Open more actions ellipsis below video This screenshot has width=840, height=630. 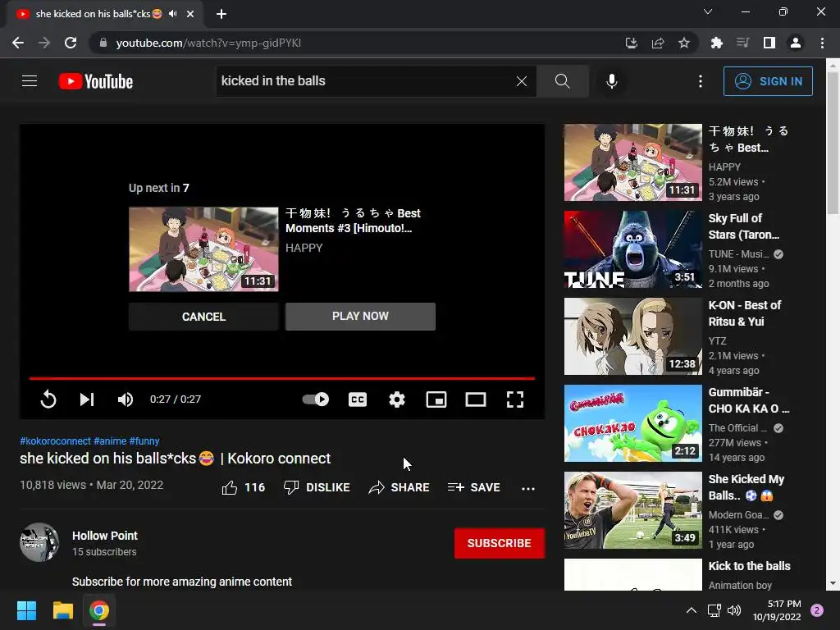[x=528, y=488]
